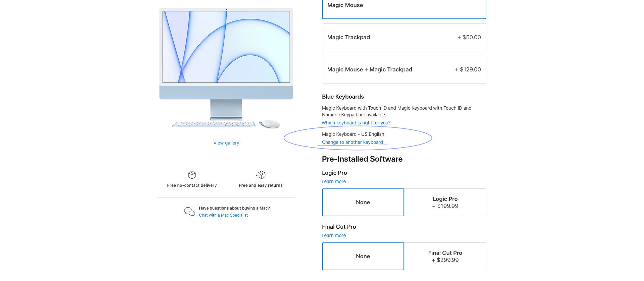The height and width of the screenshot is (281, 644).
Task: Click the free no-contact delivery box icon
Action: [192, 175]
